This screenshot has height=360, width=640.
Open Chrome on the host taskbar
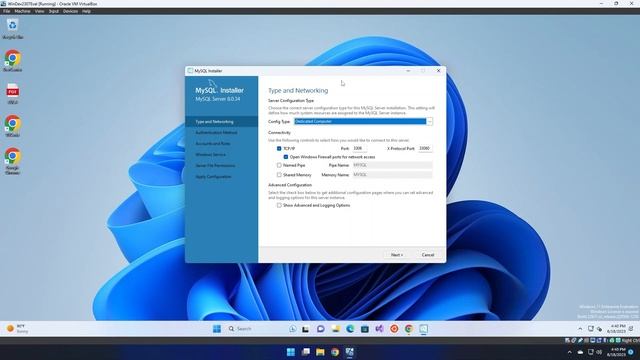click(335, 352)
